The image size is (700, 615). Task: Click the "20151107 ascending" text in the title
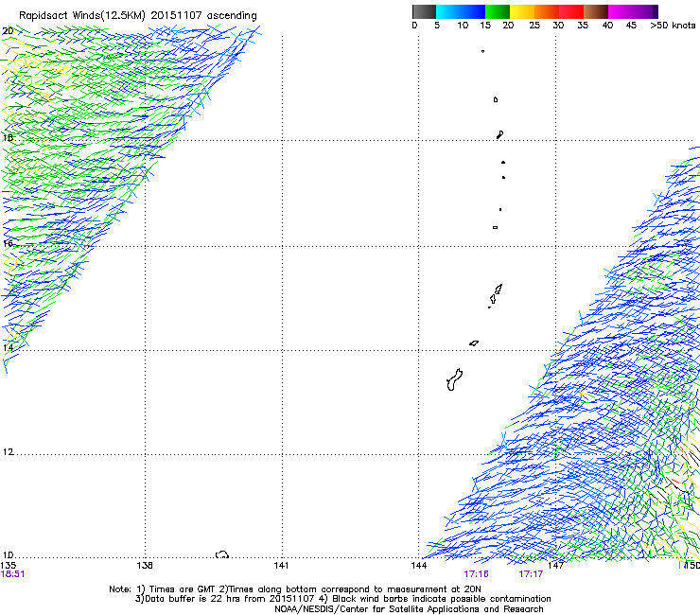pos(204,16)
